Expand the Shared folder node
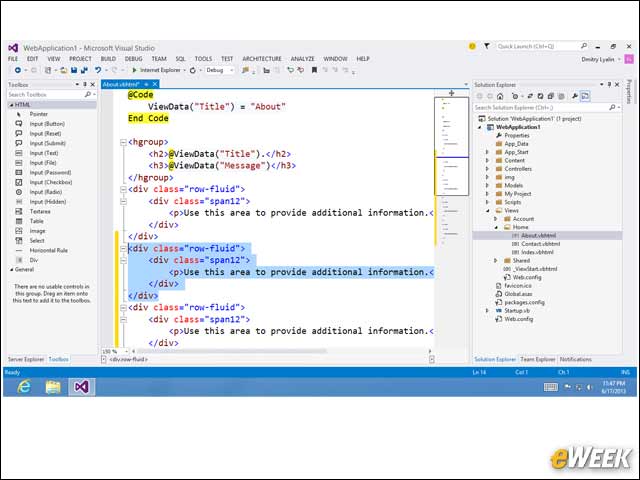 [x=496, y=260]
